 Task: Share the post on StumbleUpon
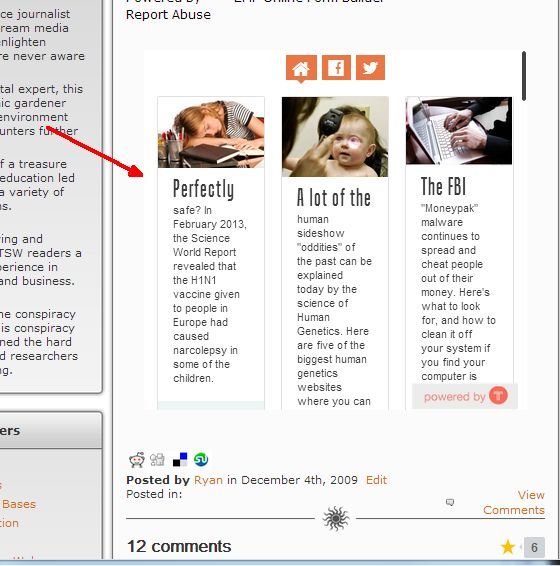[x=201, y=459]
